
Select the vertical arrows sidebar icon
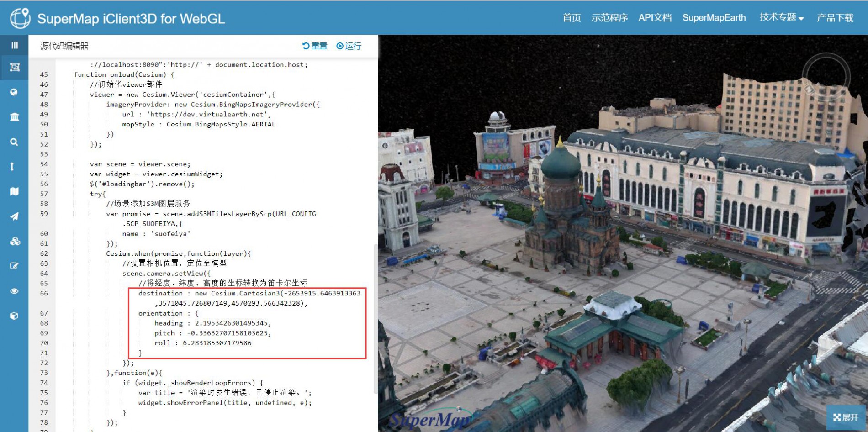(12, 166)
